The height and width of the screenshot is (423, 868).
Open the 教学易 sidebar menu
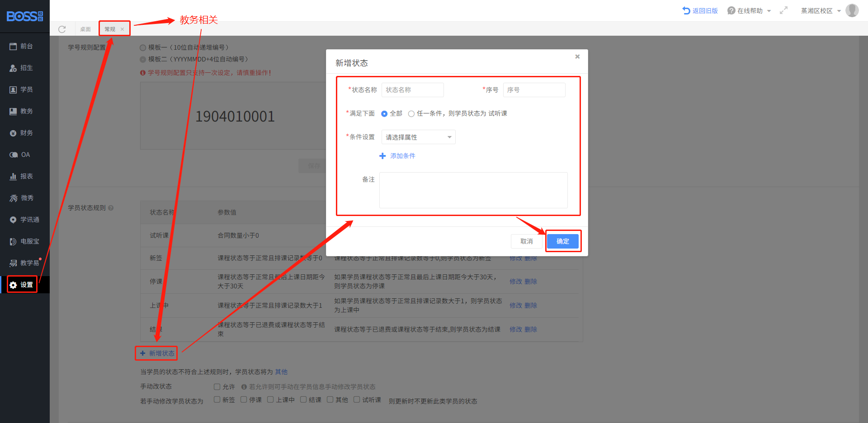24,263
